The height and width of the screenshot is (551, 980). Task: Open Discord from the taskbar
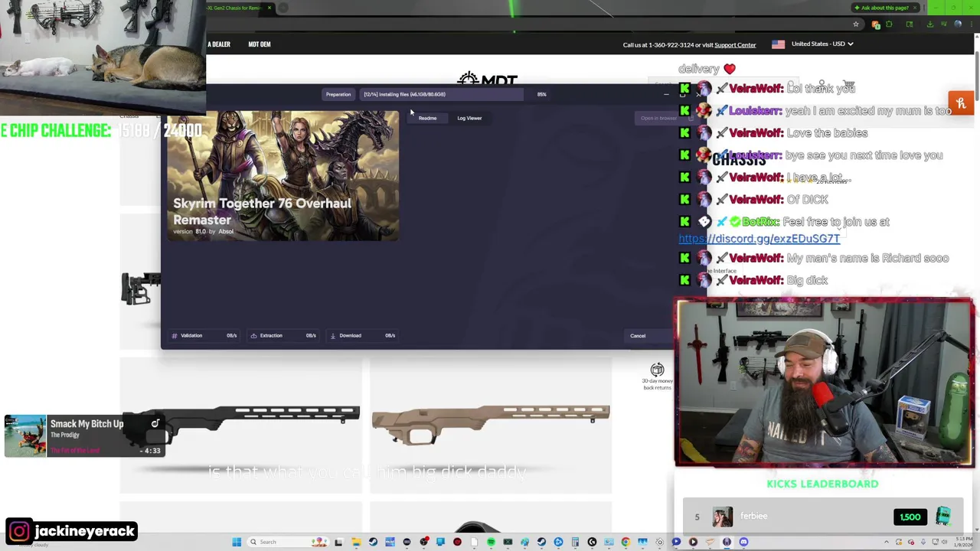[743, 542]
